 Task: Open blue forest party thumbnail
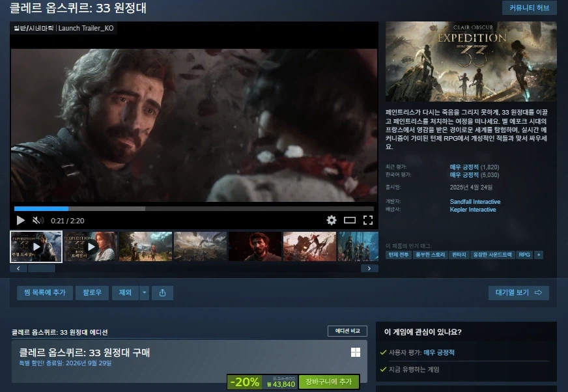pos(358,247)
